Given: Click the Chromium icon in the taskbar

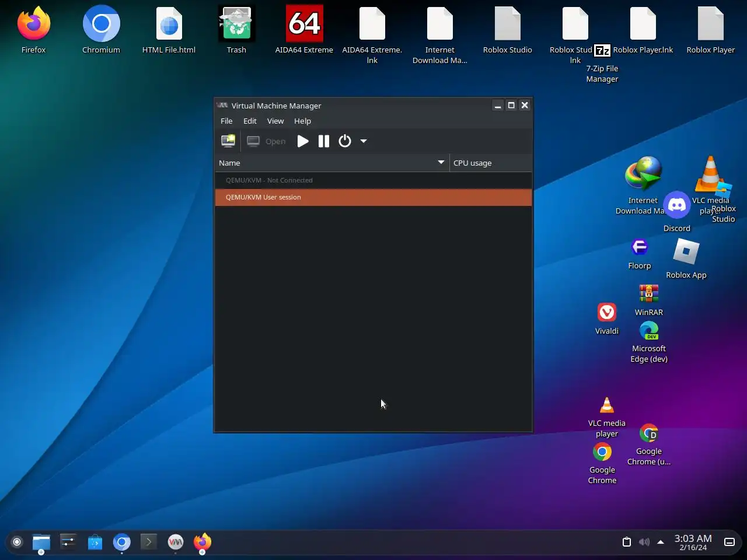Looking at the screenshot, I should (x=122, y=542).
